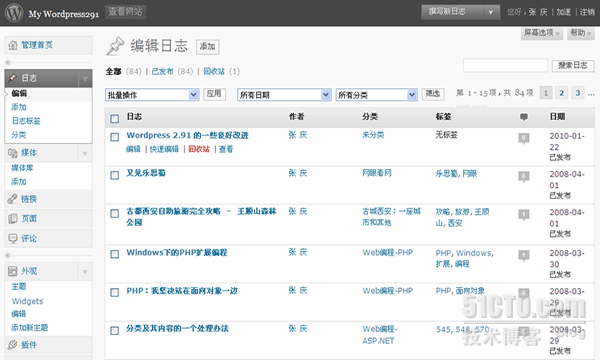This screenshot has width=600, height=360.
Task: Open the arrow beside 撰写新日志 button
Action: tap(491, 12)
